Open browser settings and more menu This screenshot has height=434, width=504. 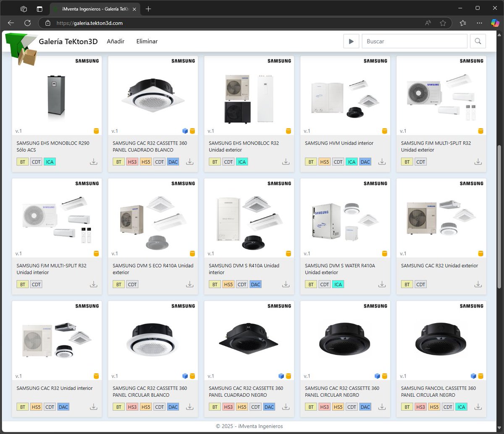tap(479, 23)
